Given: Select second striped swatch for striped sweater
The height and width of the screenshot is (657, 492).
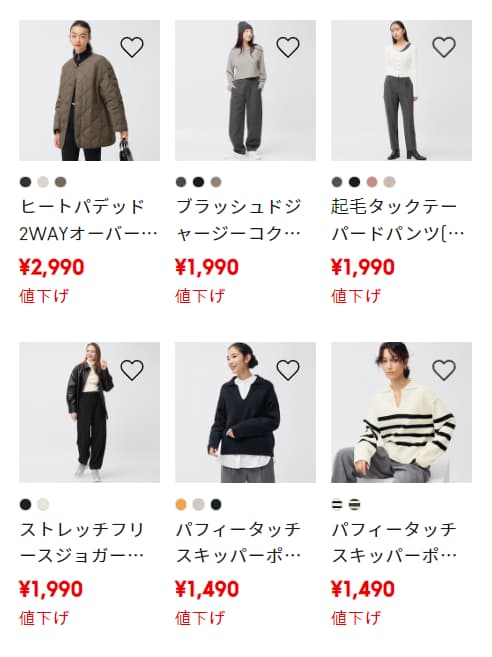Looking at the screenshot, I should (355, 504).
